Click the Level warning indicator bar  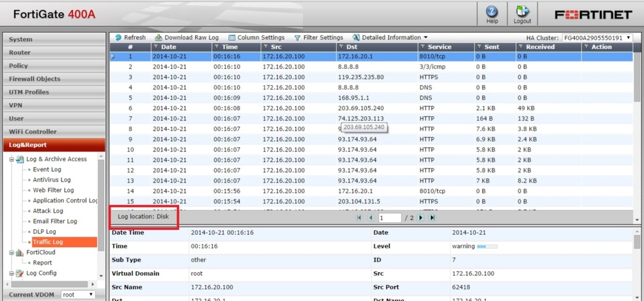pyautogui.click(x=487, y=247)
